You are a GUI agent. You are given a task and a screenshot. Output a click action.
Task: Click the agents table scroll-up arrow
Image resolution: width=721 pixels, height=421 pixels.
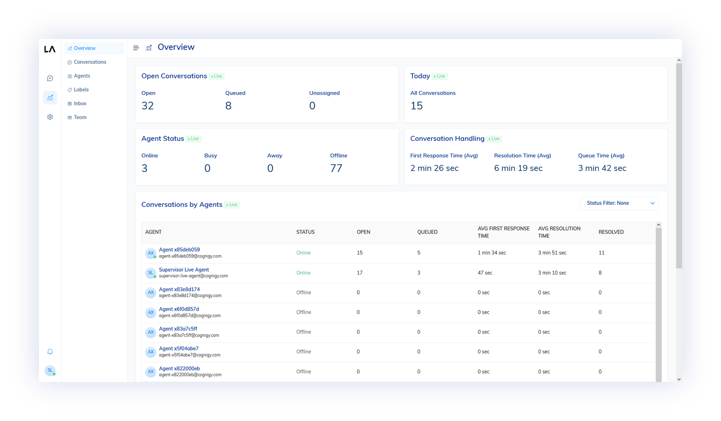658,225
